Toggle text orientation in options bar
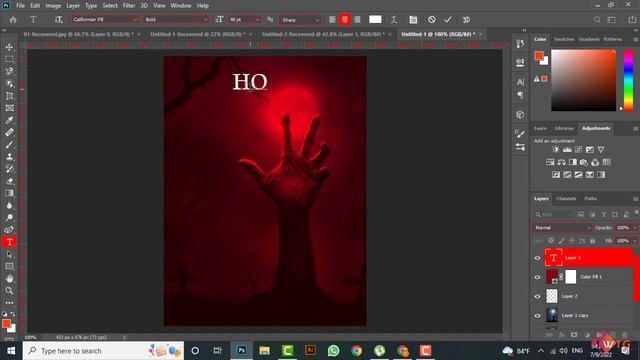The height and width of the screenshot is (360, 640). pos(58,20)
